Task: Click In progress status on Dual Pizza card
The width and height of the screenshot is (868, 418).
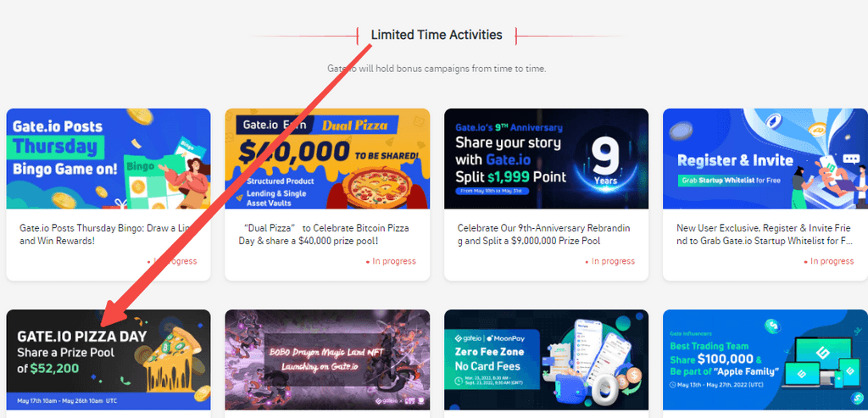Action: coord(391,261)
